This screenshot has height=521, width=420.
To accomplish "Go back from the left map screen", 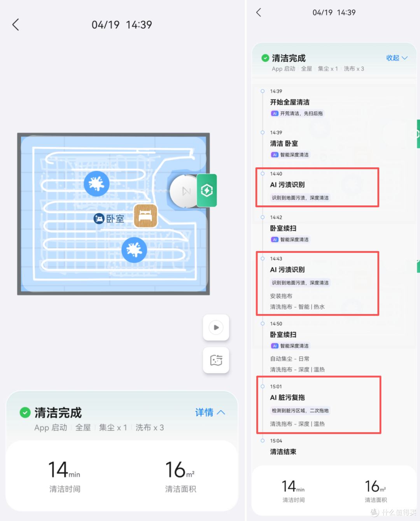I will pos(16,25).
